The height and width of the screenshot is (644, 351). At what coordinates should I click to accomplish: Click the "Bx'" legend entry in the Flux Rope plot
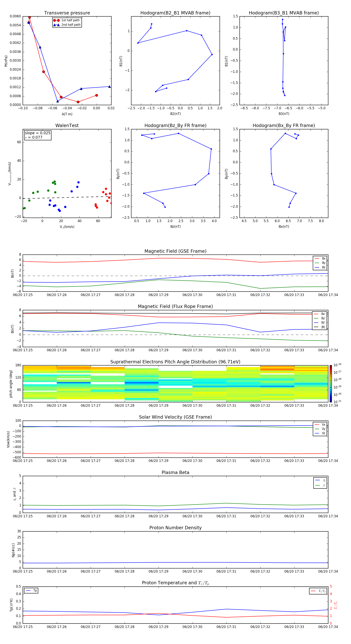coord(320,314)
